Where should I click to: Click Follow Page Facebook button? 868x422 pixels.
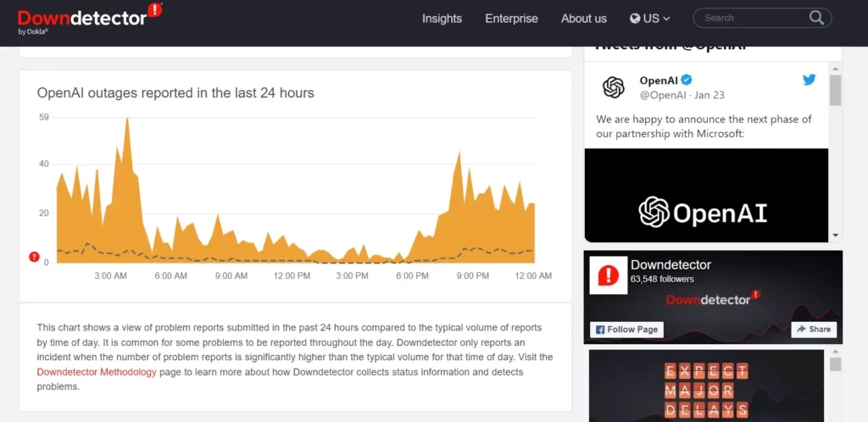click(626, 329)
